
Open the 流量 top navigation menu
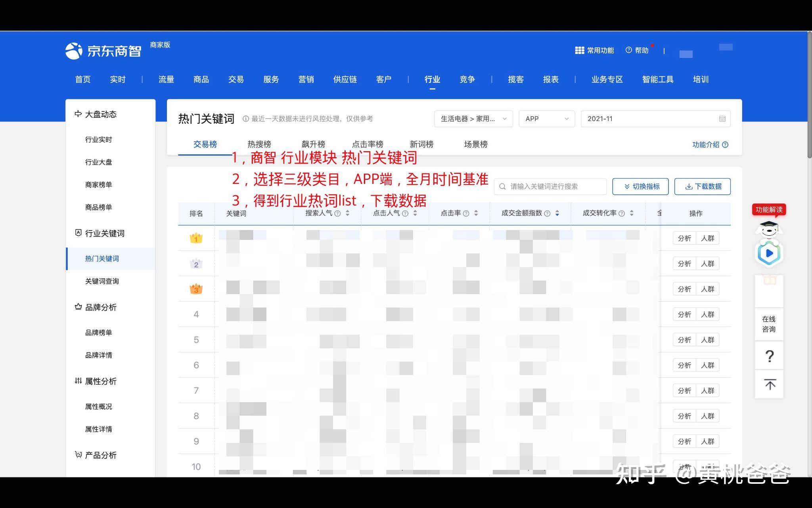click(x=166, y=79)
